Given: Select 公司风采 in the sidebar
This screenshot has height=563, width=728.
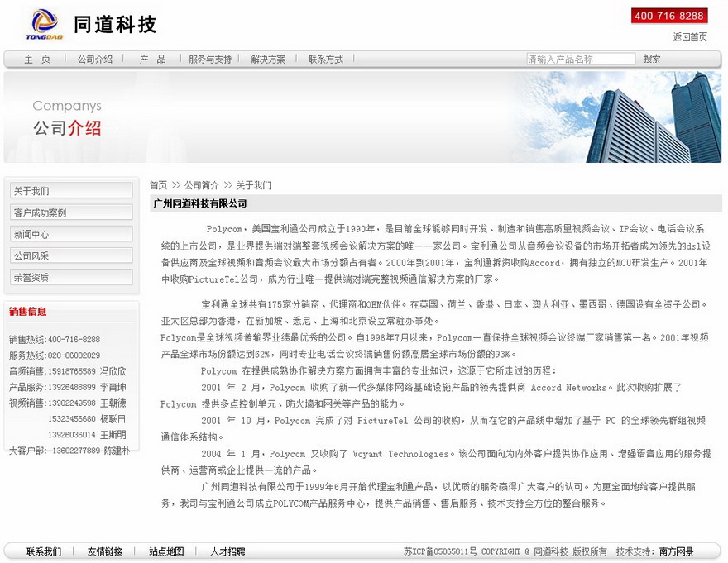Looking at the screenshot, I should (71, 255).
